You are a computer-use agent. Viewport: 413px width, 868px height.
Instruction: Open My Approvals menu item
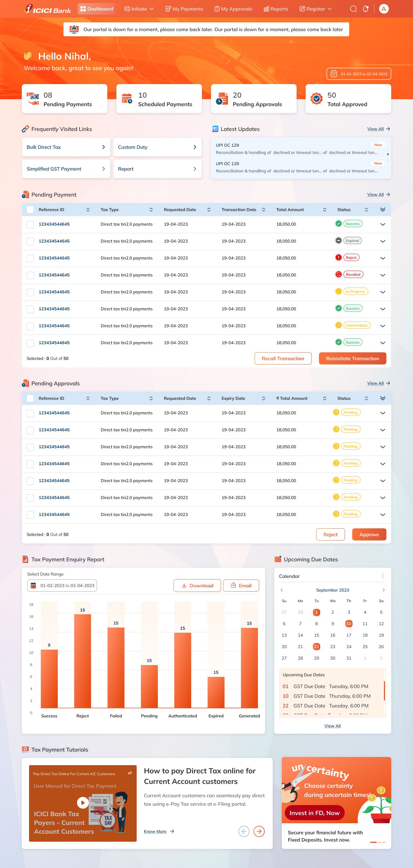click(233, 9)
